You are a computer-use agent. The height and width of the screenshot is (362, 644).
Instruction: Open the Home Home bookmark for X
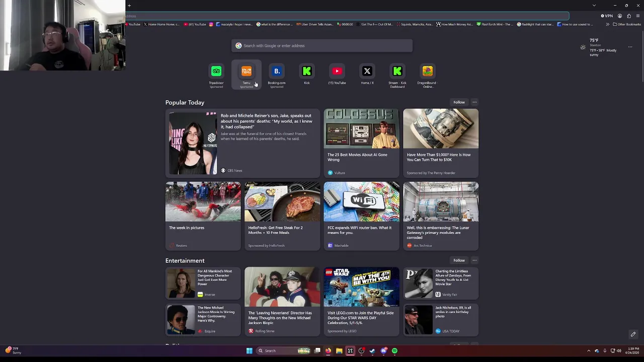[161, 24]
